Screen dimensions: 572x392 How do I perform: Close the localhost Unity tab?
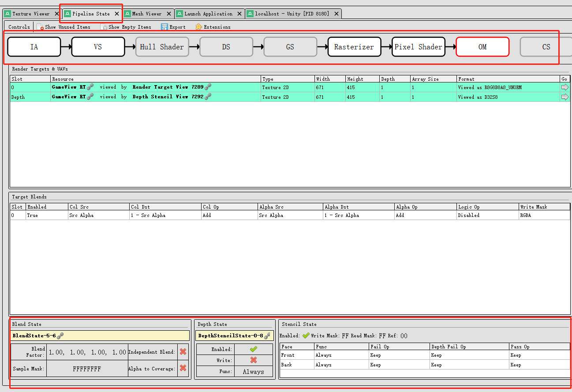(336, 14)
